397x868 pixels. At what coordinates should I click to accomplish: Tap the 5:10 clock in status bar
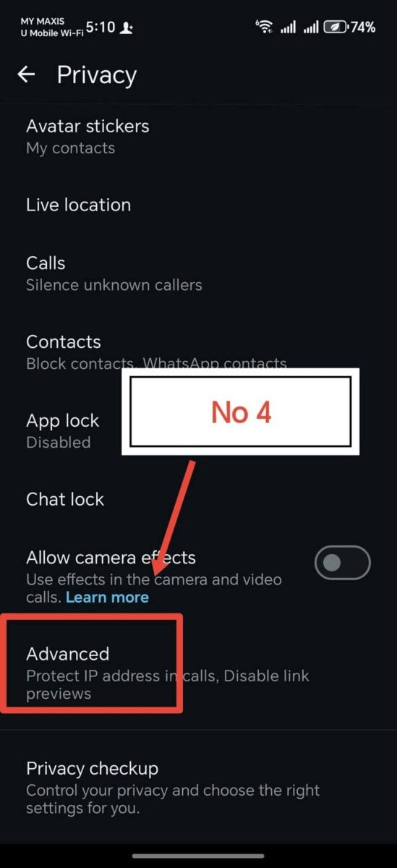pyautogui.click(x=100, y=27)
